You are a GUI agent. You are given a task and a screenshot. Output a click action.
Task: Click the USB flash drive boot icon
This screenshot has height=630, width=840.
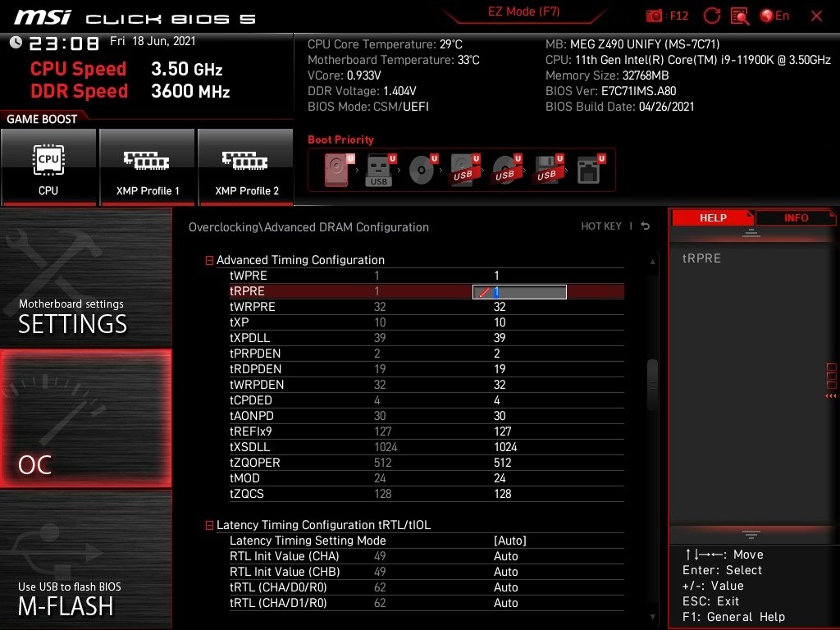(379, 168)
